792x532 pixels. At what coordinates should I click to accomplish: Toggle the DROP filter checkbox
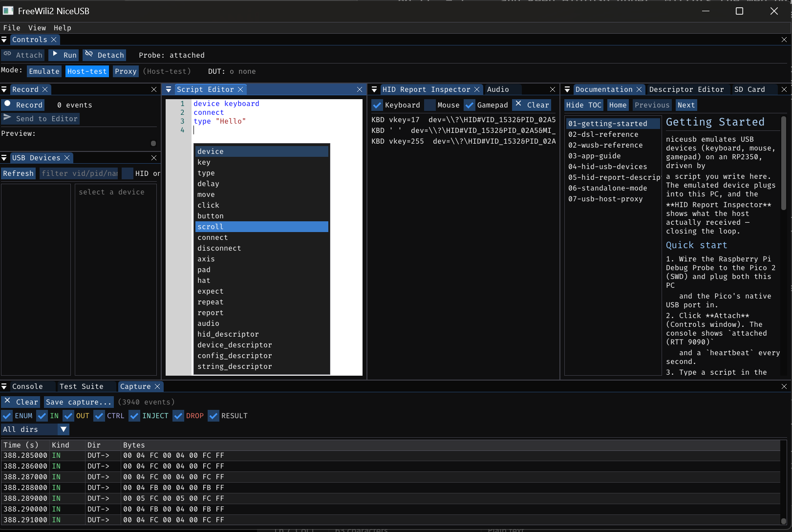pos(178,416)
